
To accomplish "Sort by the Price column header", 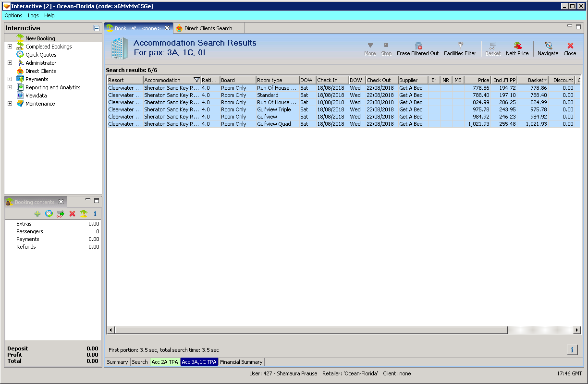I will tap(477, 80).
